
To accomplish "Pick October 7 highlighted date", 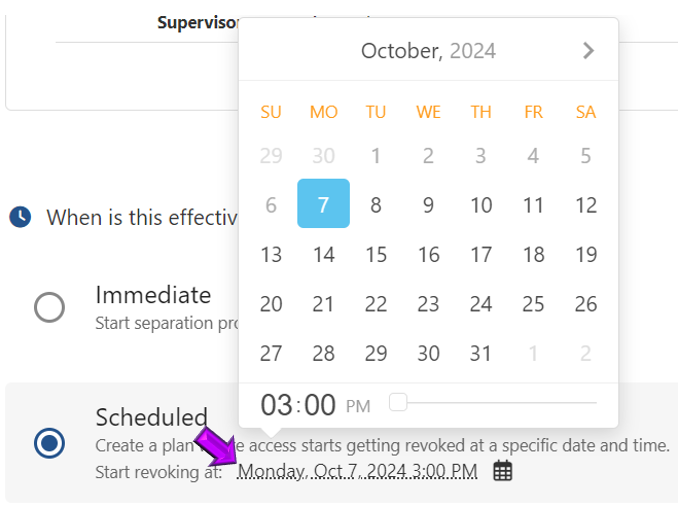I will click(x=323, y=204).
